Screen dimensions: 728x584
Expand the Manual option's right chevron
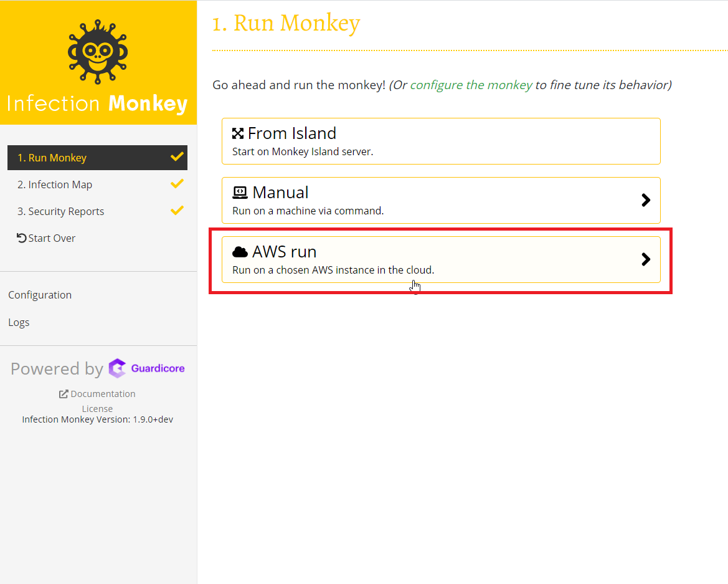[x=646, y=200]
